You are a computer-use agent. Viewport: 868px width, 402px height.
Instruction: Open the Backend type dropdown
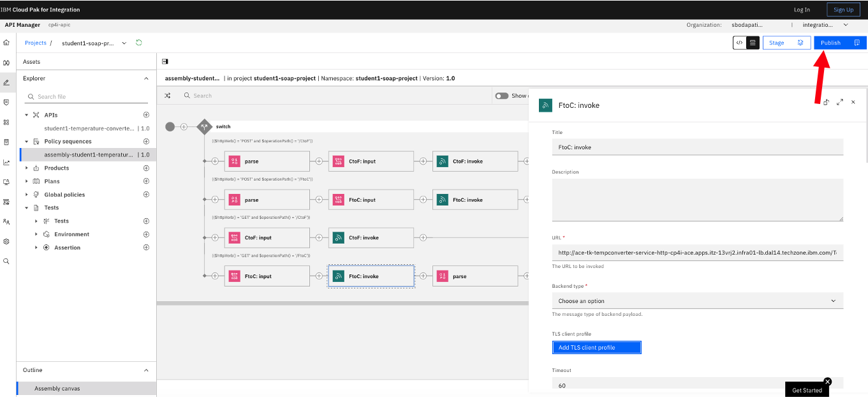697,301
